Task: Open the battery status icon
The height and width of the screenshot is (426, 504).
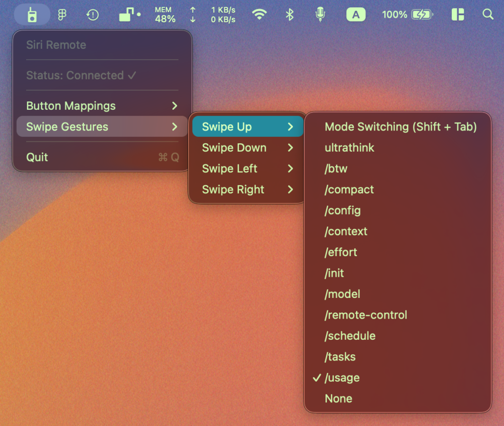Action: pos(421,15)
